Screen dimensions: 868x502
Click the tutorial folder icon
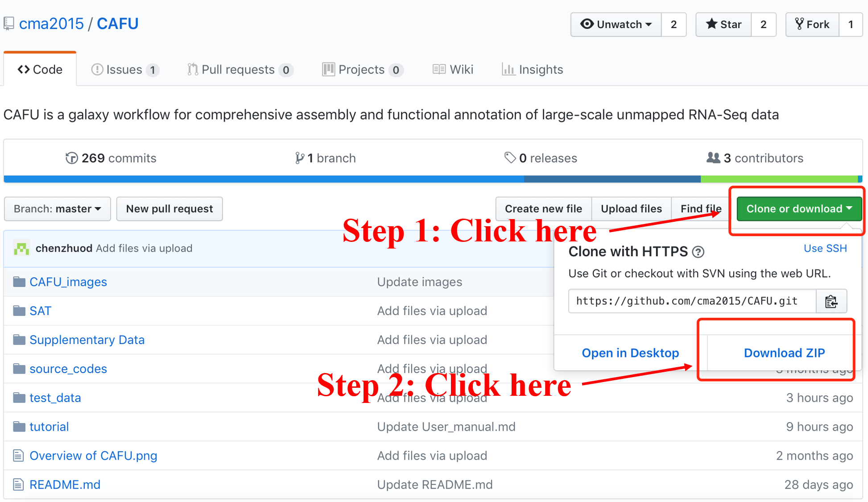click(19, 427)
